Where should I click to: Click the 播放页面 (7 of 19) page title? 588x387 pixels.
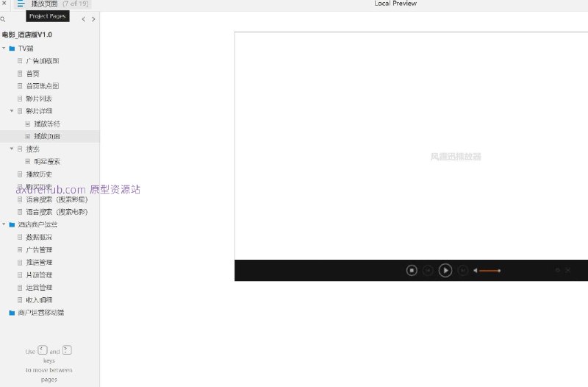(60, 4)
